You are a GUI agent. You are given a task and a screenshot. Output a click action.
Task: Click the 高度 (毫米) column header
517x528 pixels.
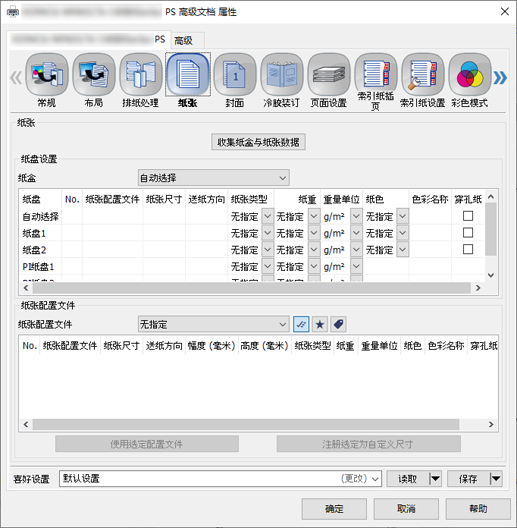tap(265, 345)
